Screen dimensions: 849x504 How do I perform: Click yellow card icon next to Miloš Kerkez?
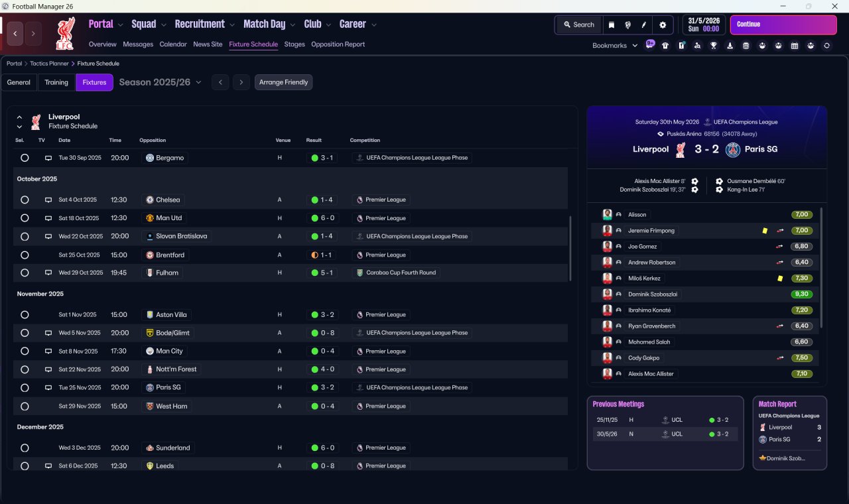(x=781, y=279)
